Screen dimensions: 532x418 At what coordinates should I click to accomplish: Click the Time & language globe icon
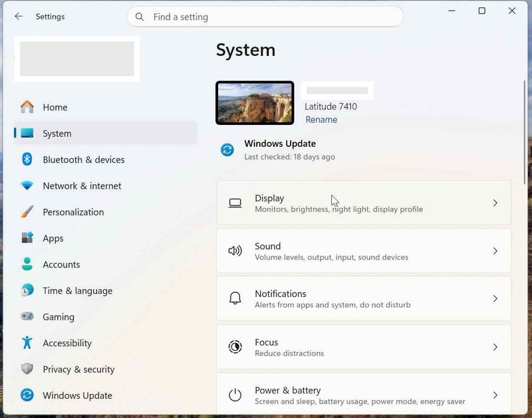tap(27, 290)
